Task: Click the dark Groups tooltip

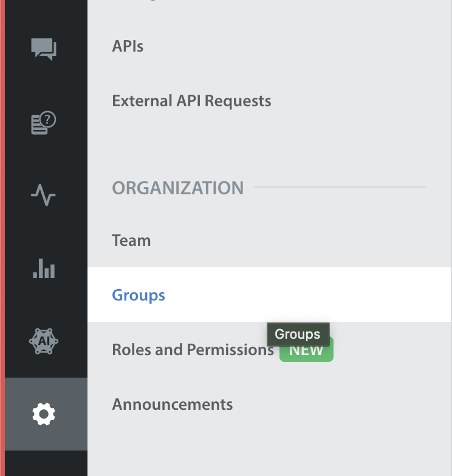Action: coord(298,334)
